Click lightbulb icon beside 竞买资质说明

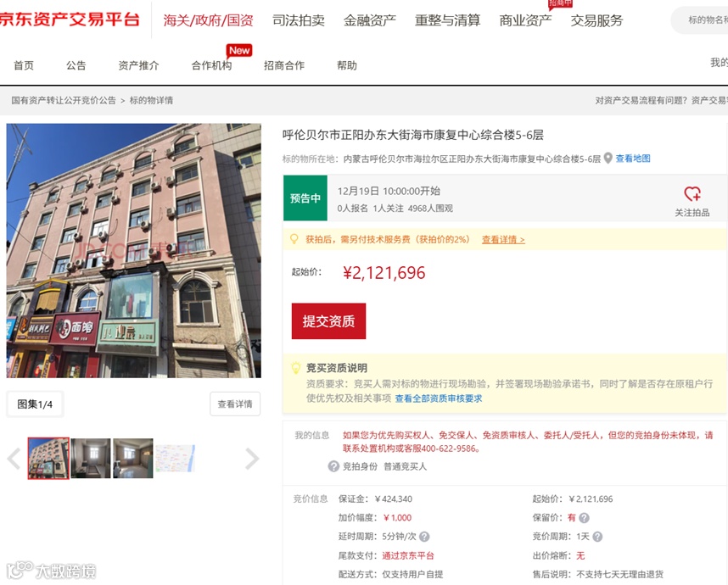296,368
